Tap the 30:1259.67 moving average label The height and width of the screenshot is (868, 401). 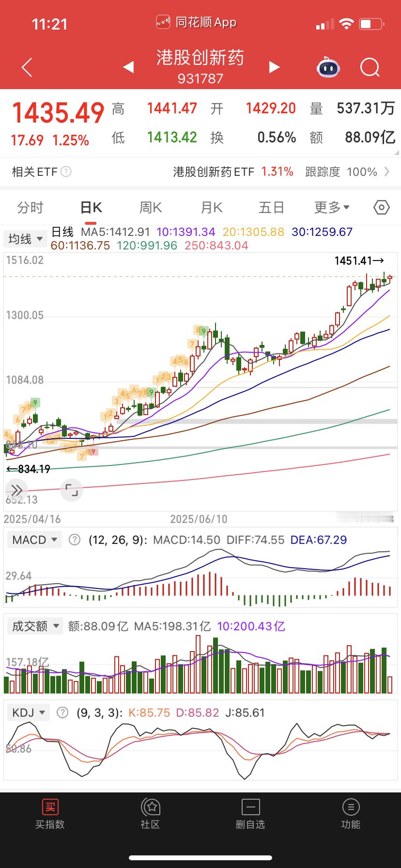[x=322, y=232]
